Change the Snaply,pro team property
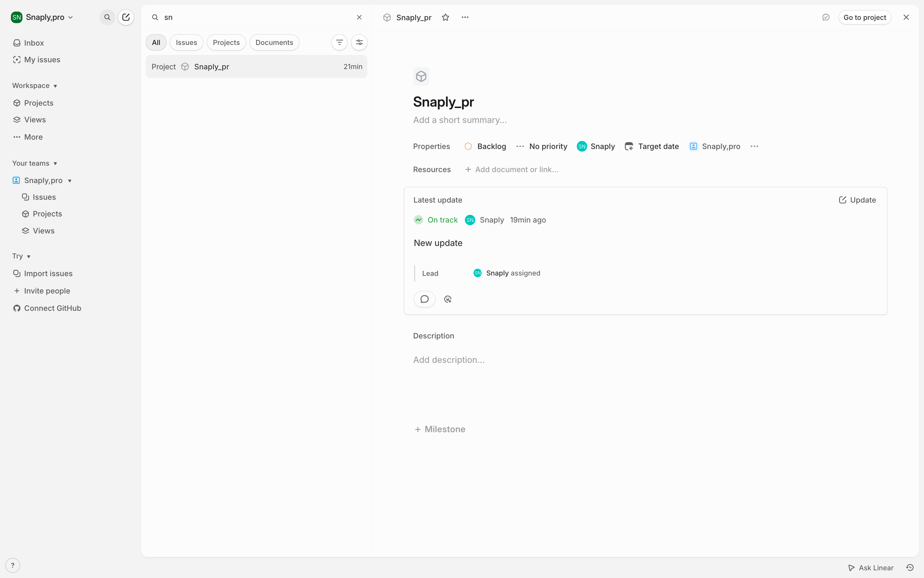924x578 pixels. [x=715, y=146]
